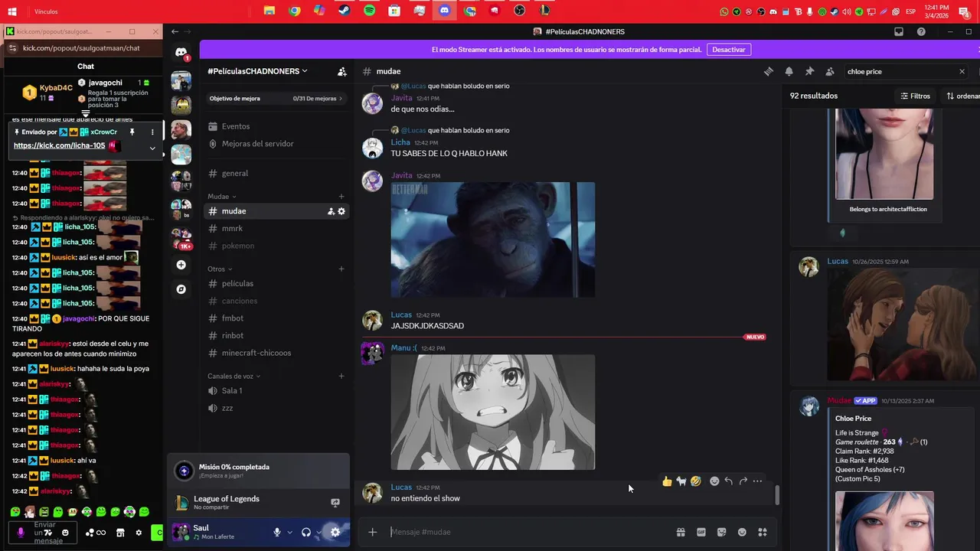
Task: Open GIF picker in message bar
Action: tap(701, 532)
